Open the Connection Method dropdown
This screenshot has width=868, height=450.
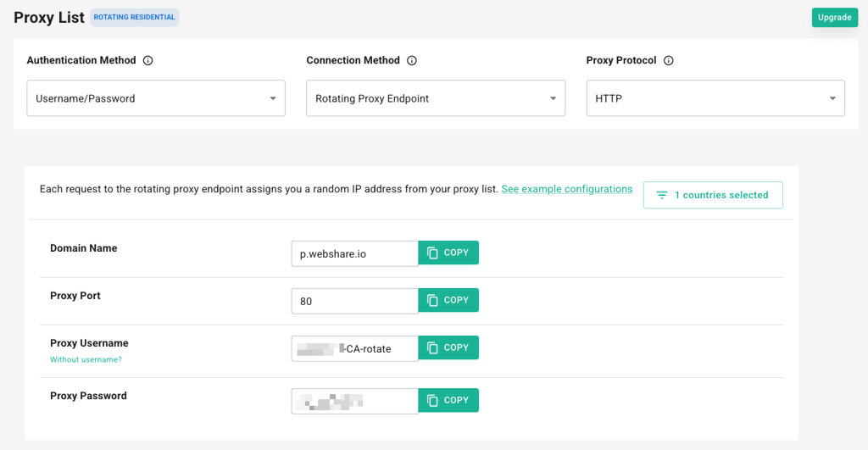pyautogui.click(x=436, y=98)
